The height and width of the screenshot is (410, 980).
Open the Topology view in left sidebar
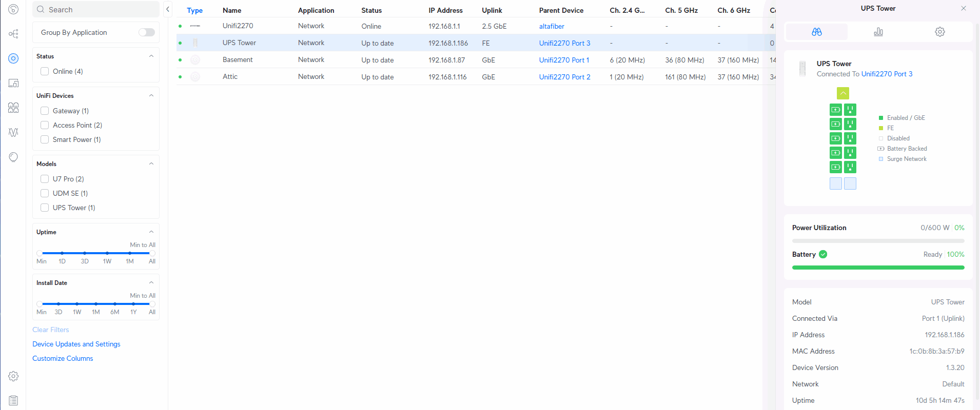coord(13,34)
